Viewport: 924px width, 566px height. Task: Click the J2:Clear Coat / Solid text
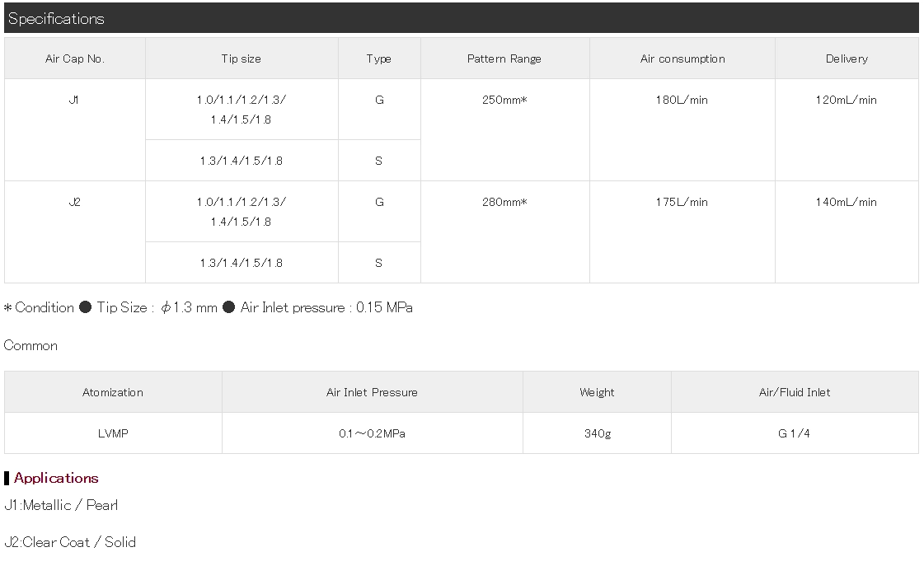(70, 542)
